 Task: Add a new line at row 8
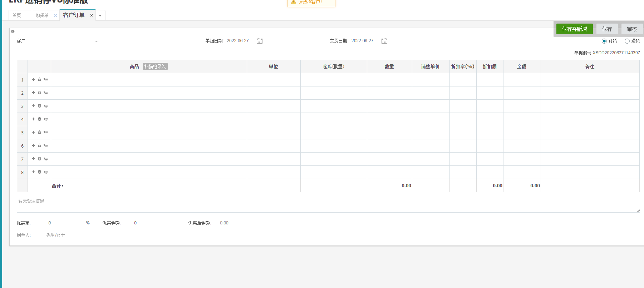(x=34, y=172)
